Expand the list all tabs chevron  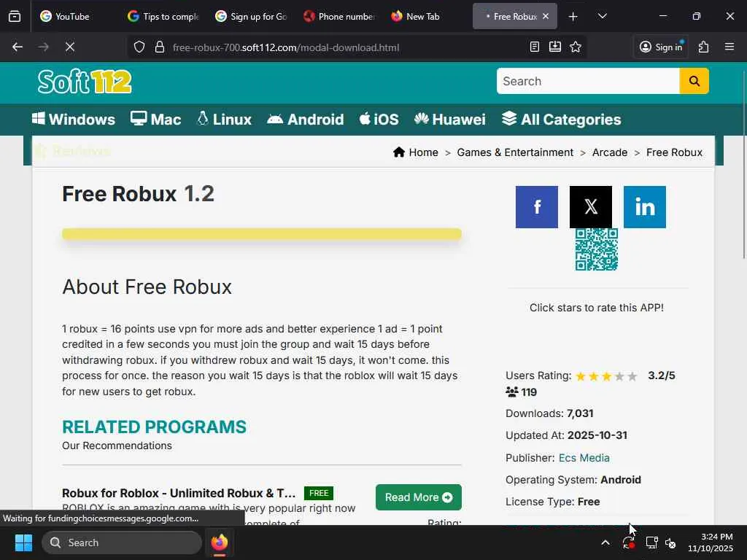pyautogui.click(x=602, y=16)
